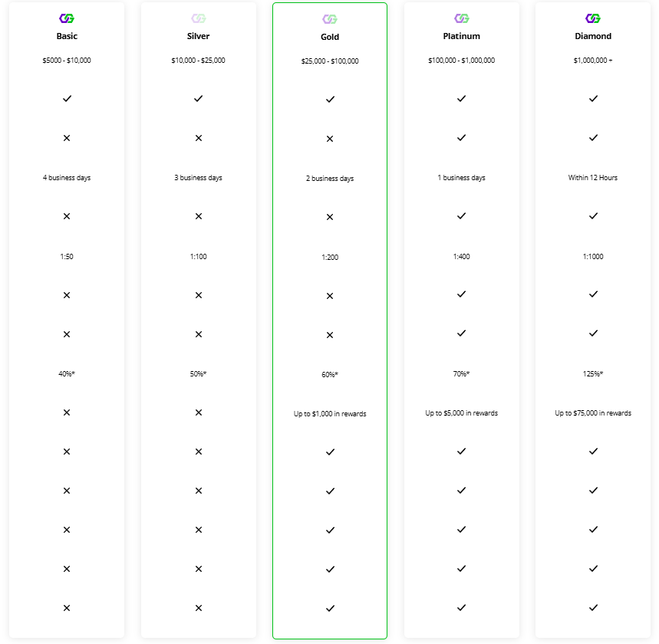Click Within 12 Hours text in Diamond

pyautogui.click(x=593, y=178)
